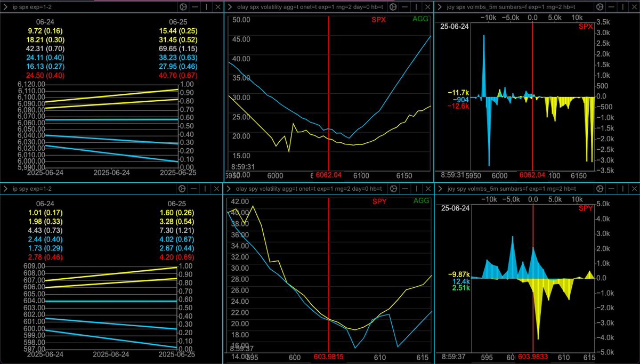Click red SPX label in joy spx chart
The width and height of the screenshot is (640, 364).
(586, 27)
